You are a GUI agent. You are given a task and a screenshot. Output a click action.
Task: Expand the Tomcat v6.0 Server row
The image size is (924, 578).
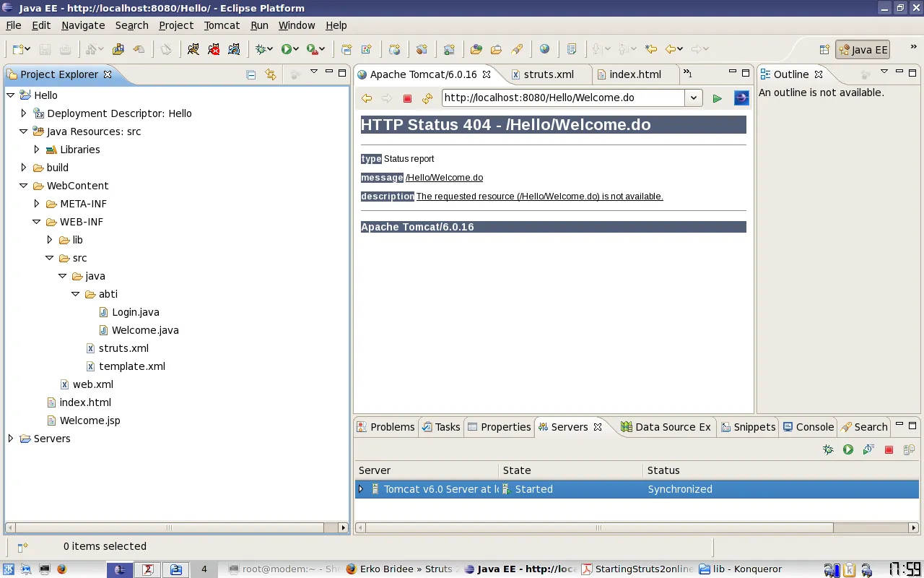point(361,489)
